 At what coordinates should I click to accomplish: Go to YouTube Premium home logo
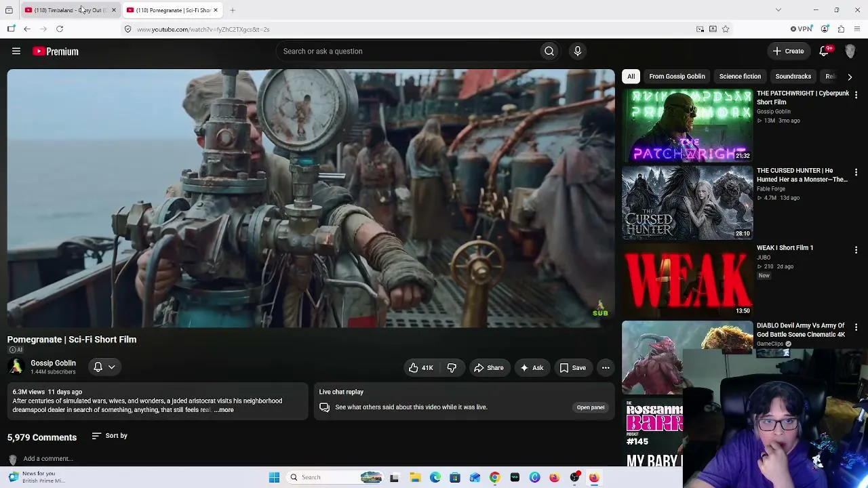pyautogui.click(x=55, y=51)
